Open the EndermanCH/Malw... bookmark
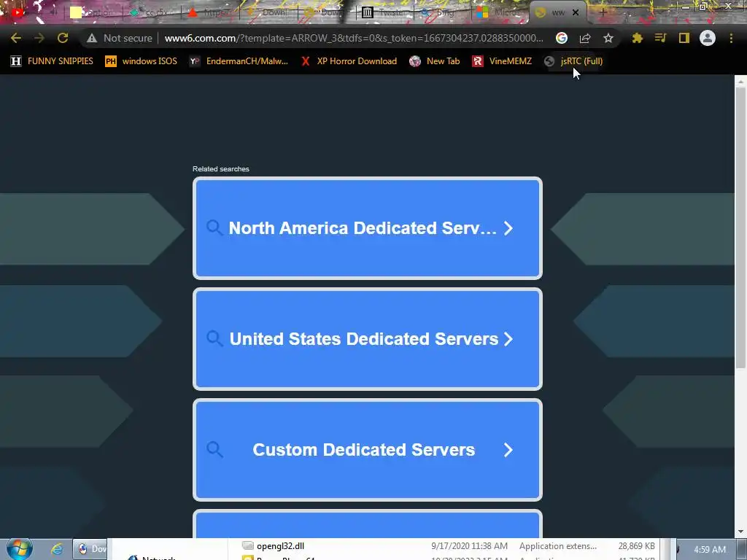The image size is (747, 560). coord(239,61)
